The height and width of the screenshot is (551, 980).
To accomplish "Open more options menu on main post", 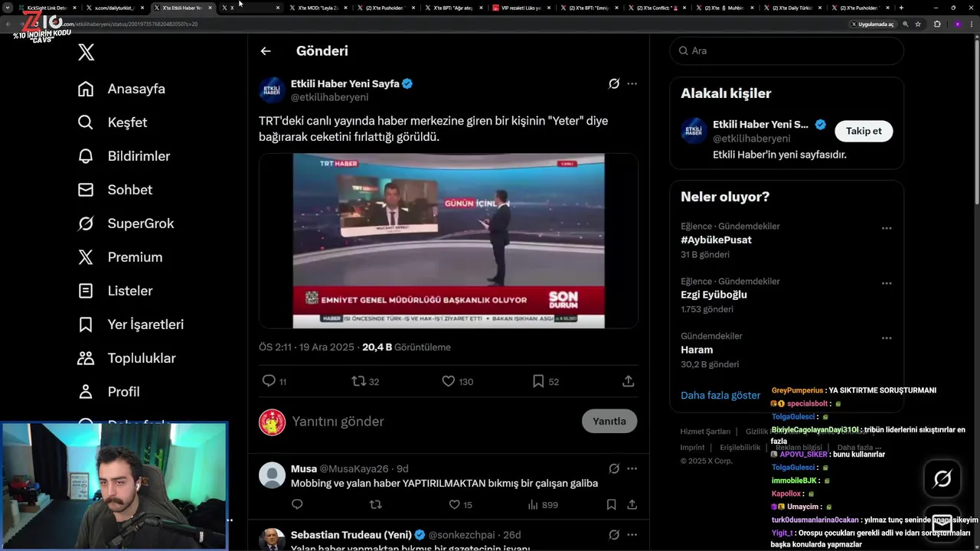I will pos(632,83).
